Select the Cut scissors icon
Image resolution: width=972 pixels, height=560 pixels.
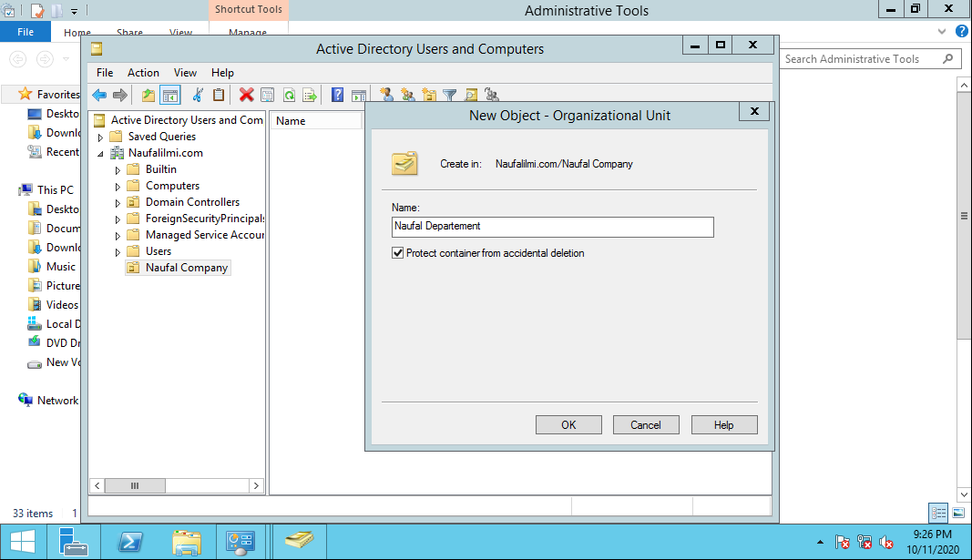point(198,95)
